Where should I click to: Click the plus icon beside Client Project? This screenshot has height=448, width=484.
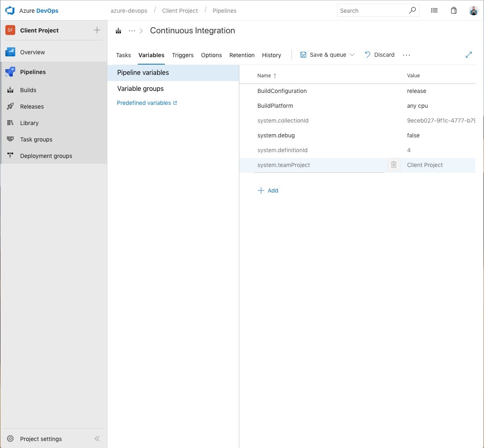tap(97, 30)
